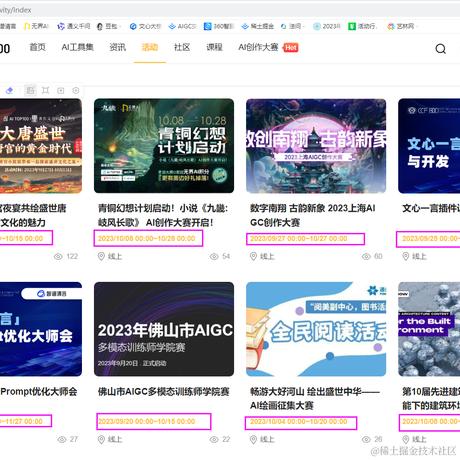Click the 大唐盛世 event thumbnail
The width and height of the screenshot is (460, 460).
tap(41, 146)
